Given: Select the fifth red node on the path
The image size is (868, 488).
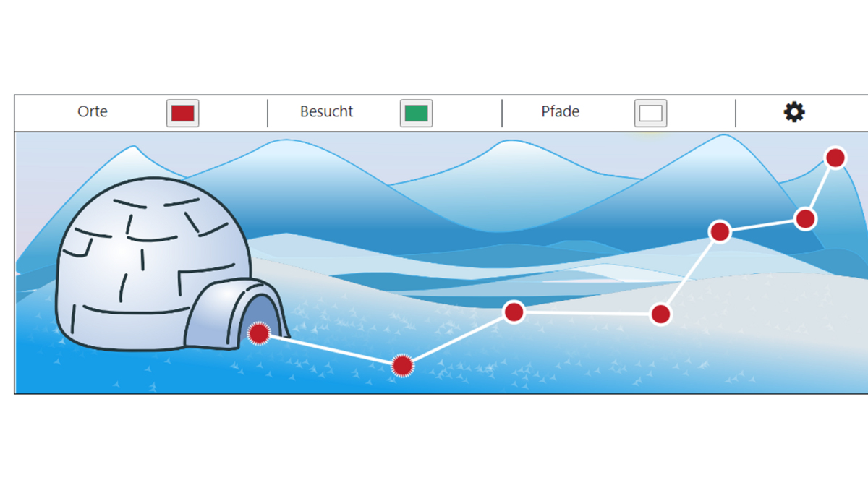Looking at the screenshot, I should [720, 231].
